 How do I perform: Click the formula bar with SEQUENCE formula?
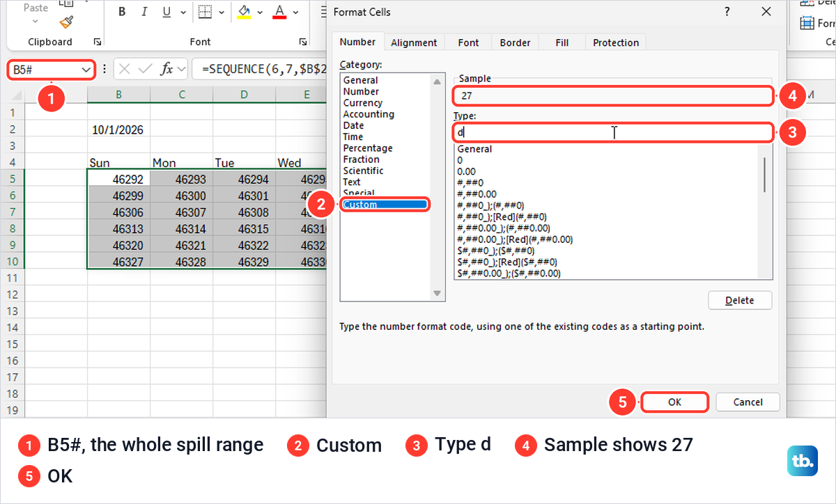click(258, 69)
